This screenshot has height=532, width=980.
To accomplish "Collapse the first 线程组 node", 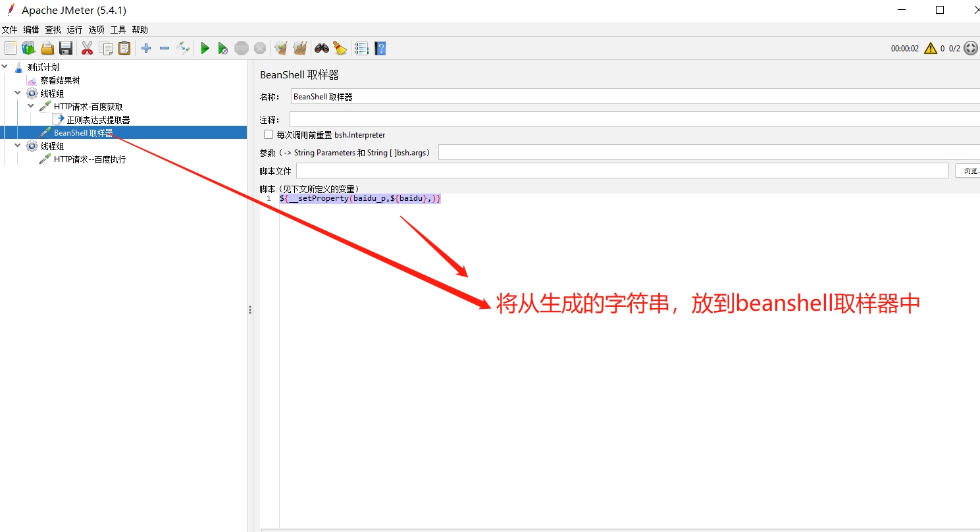I will pyautogui.click(x=18, y=93).
